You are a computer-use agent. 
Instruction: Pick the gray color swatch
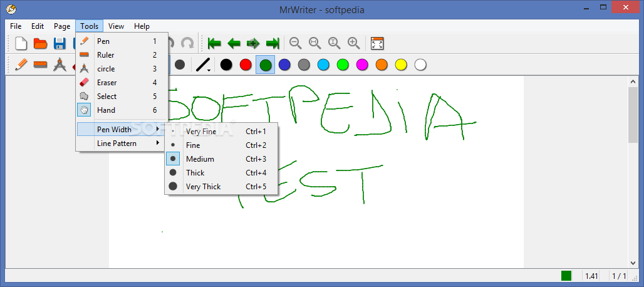pyautogui.click(x=304, y=65)
